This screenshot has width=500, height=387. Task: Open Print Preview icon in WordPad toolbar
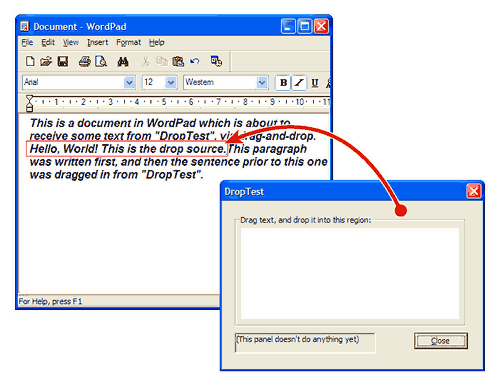tap(101, 62)
